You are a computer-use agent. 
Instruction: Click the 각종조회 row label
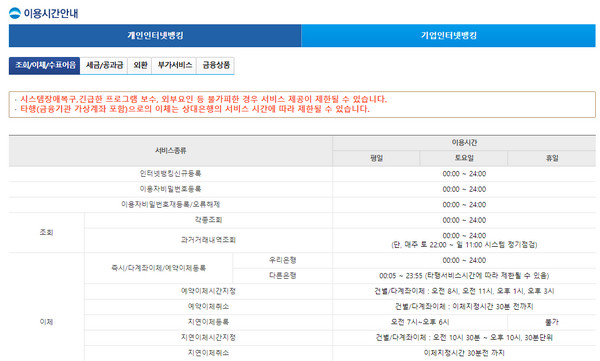pos(208,220)
